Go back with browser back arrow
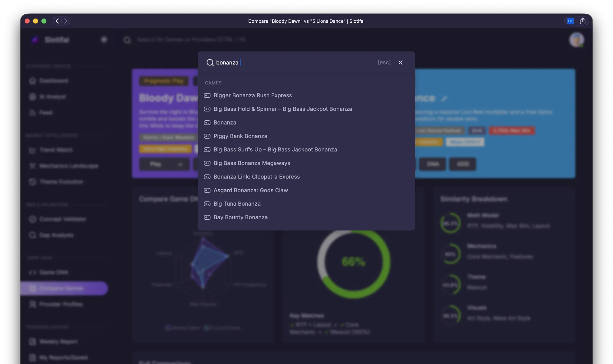This screenshot has width=613, height=364. point(57,21)
